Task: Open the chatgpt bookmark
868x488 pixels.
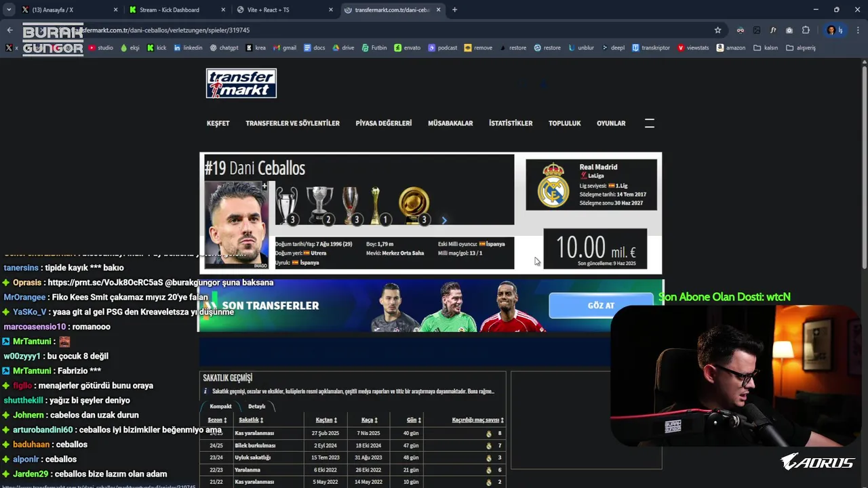Action: tap(224, 47)
